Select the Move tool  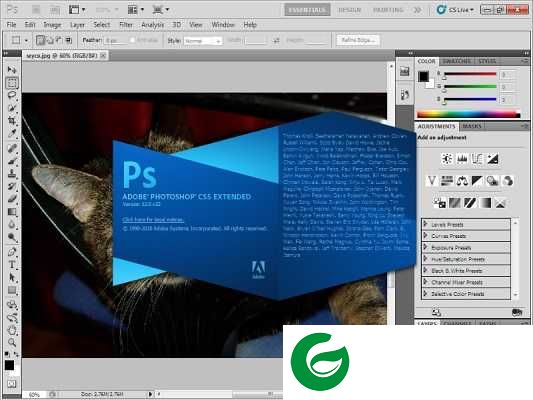coord(12,70)
